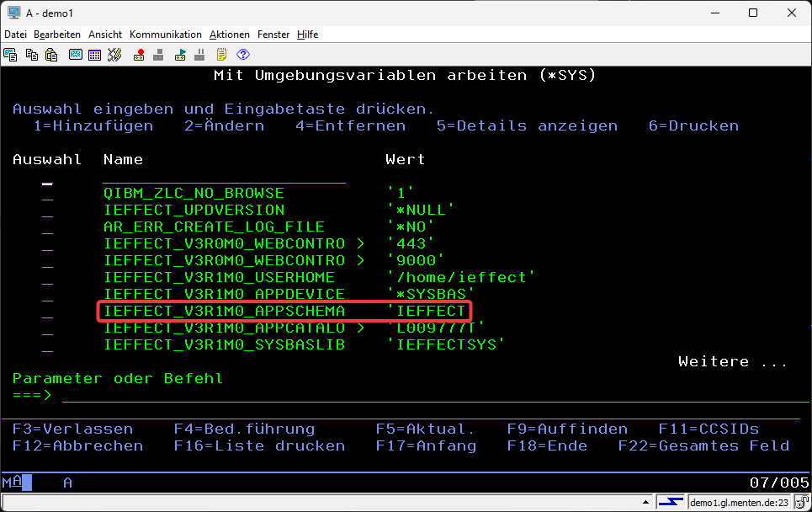Click the print screen toolbar icon

coord(11,55)
